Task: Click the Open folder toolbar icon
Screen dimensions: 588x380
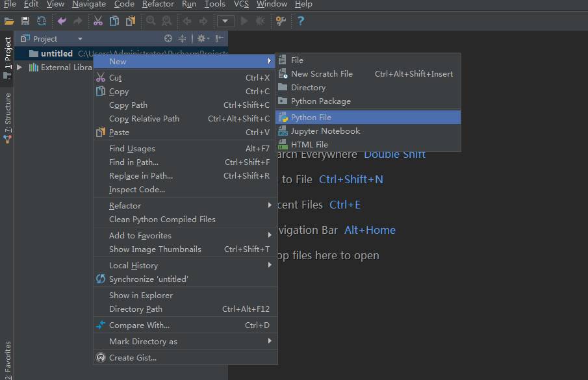Action: pyautogui.click(x=9, y=21)
